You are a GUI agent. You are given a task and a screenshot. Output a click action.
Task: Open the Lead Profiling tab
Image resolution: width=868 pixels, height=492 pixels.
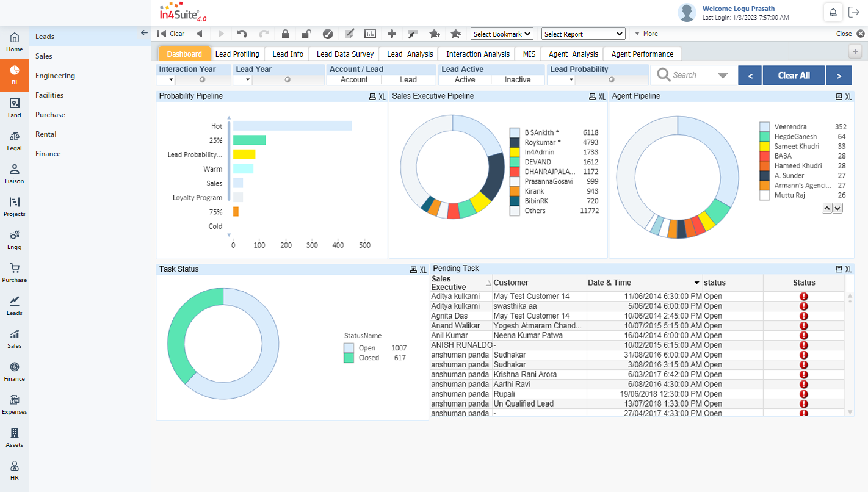237,54
